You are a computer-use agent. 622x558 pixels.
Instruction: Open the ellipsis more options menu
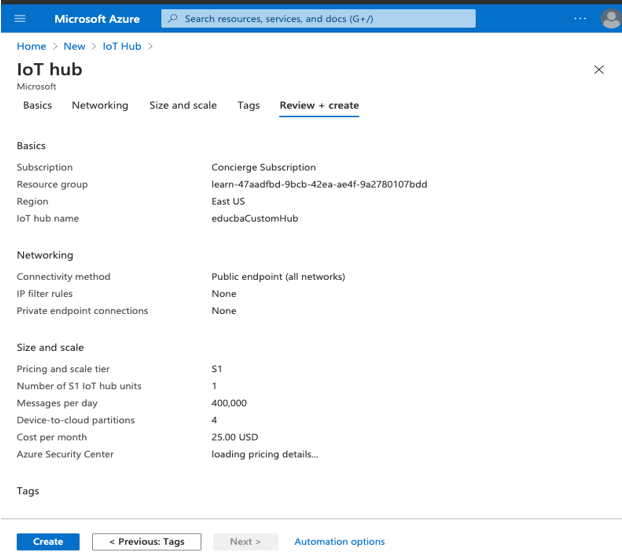580,19
